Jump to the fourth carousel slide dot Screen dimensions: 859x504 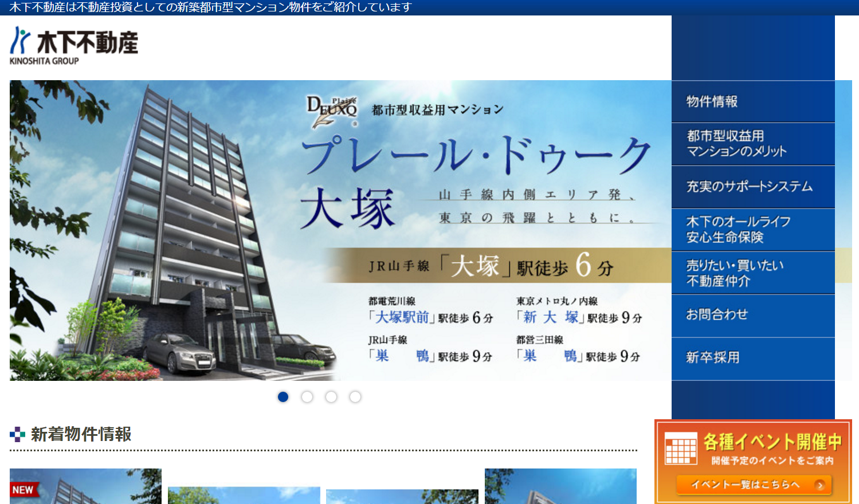[355, 397]
